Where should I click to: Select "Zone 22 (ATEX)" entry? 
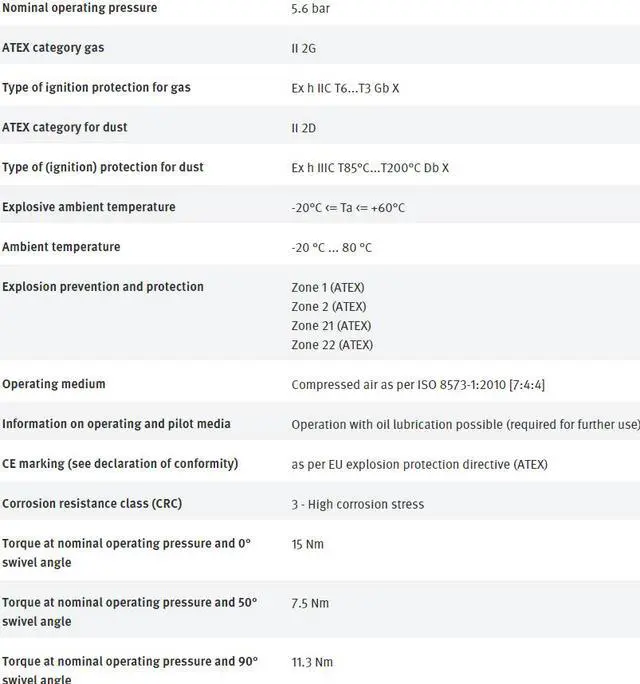(332, 345)
